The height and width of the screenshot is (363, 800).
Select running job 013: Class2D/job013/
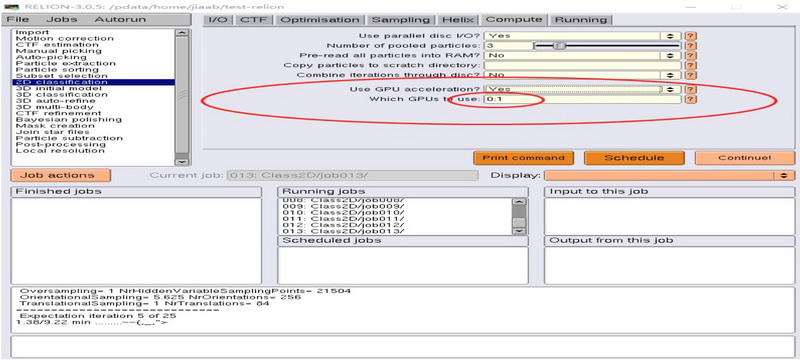click(394, 231)
